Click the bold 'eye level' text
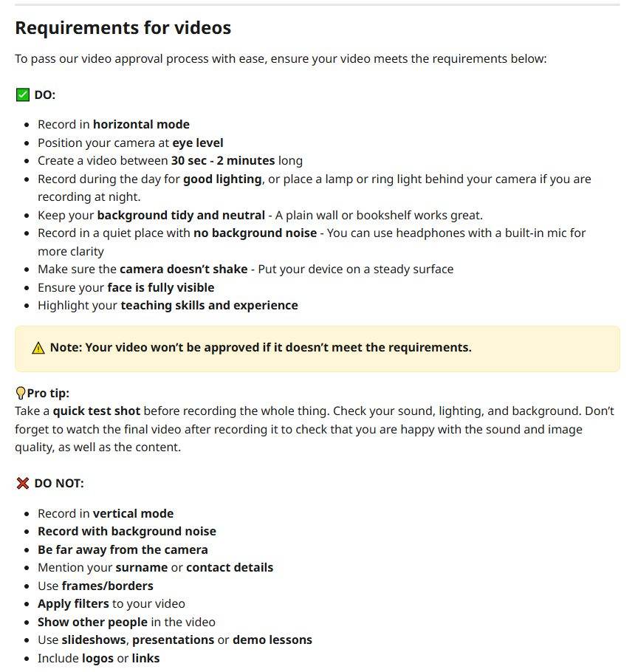 click(198, 143)
